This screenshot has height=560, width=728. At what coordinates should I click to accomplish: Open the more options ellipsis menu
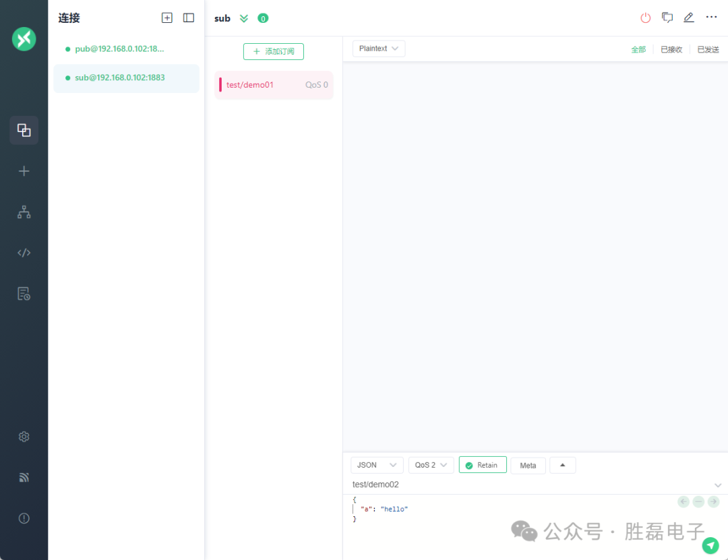click(711, 17)
